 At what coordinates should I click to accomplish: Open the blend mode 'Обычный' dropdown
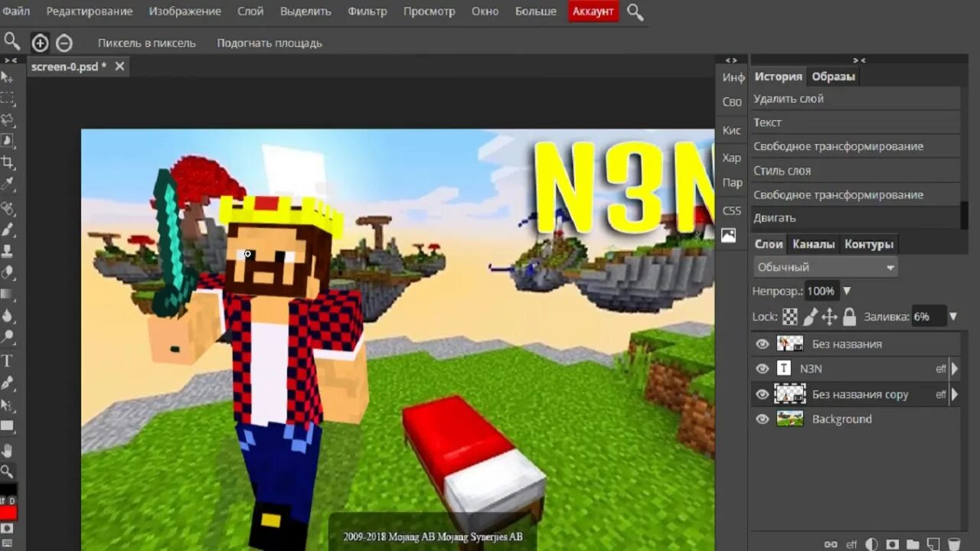825,267
